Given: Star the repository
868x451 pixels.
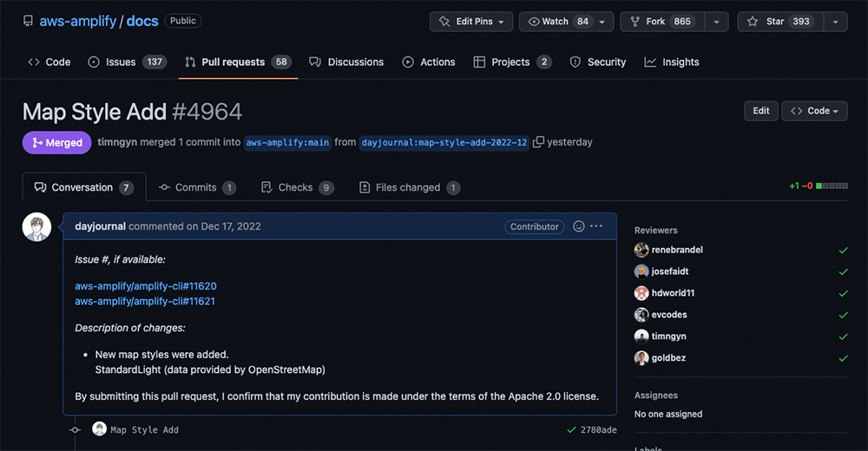Looking at the screenshot, I should [x=780, y=22].
